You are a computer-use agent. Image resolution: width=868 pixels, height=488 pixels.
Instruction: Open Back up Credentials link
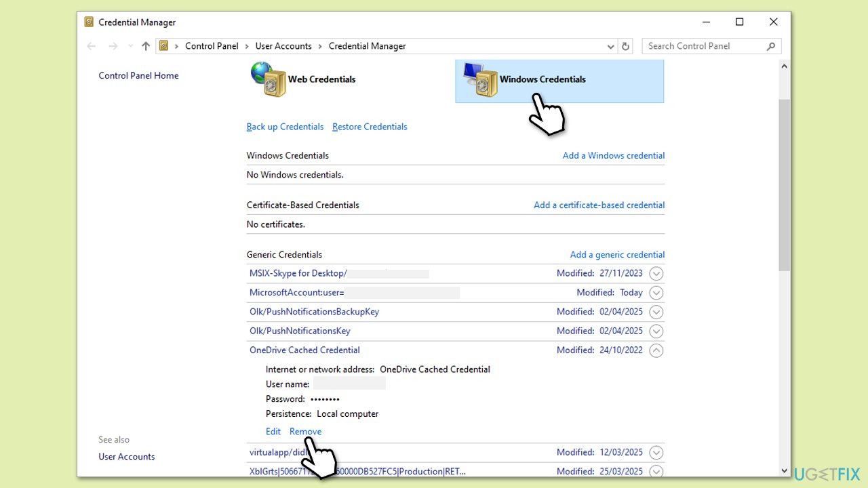[285, 127]
